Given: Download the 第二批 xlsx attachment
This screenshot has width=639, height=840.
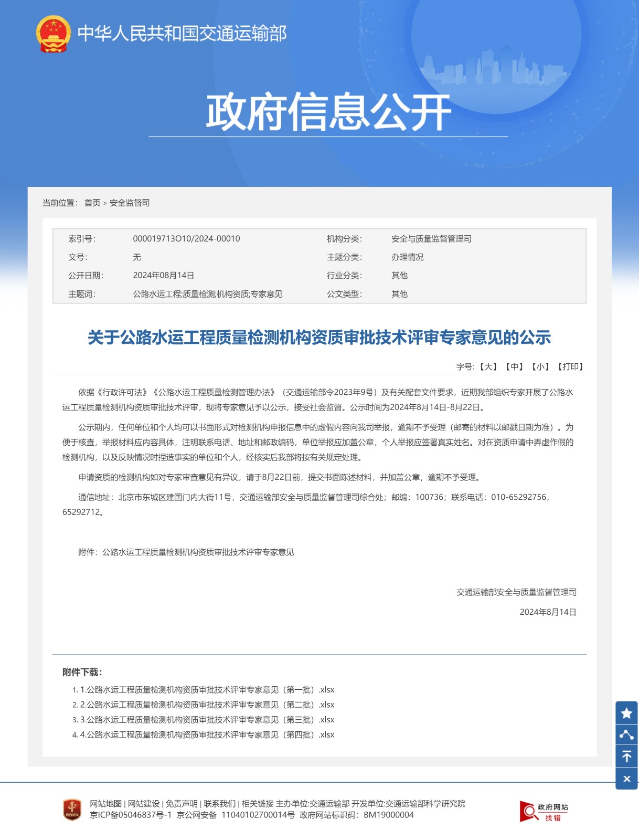Looking at the screenshot, I should [x=207, y=705].
